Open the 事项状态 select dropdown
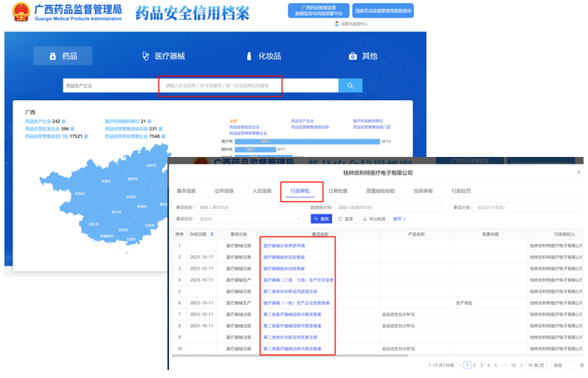588x378 pixels. click(249, 219)
